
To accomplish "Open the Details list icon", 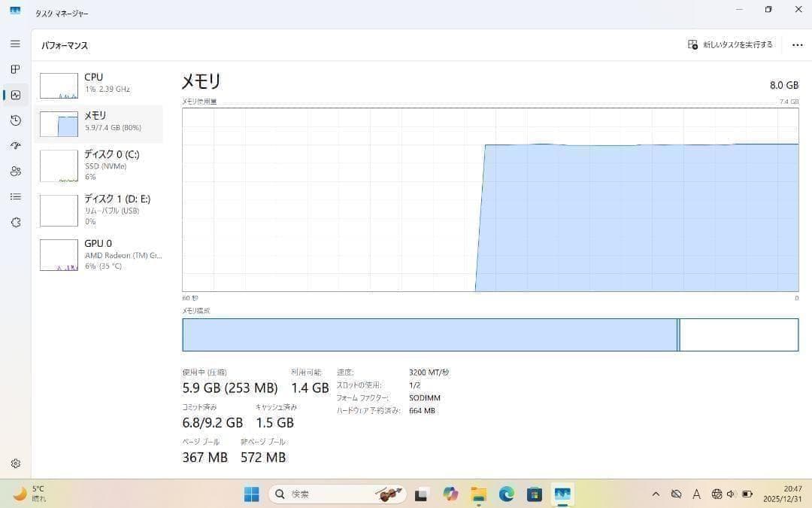I will (15, 197).
